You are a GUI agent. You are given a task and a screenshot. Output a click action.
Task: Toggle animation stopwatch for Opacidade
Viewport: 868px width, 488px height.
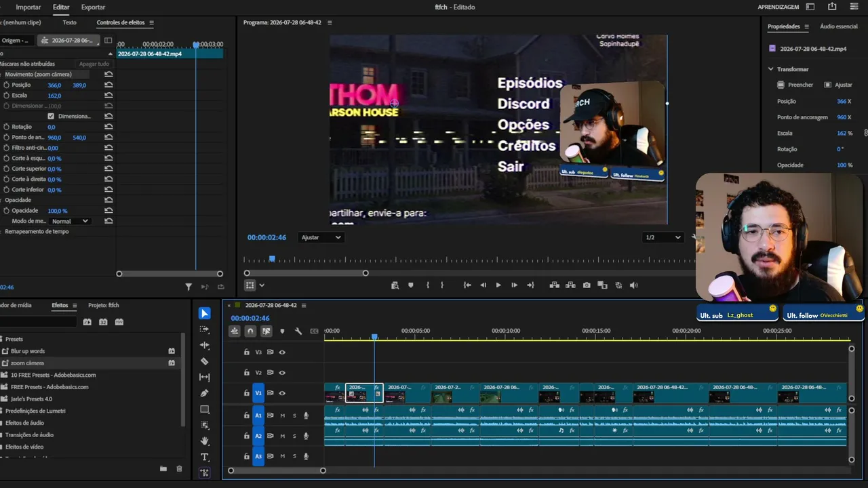pyautogui.click(x=6, y=211)
